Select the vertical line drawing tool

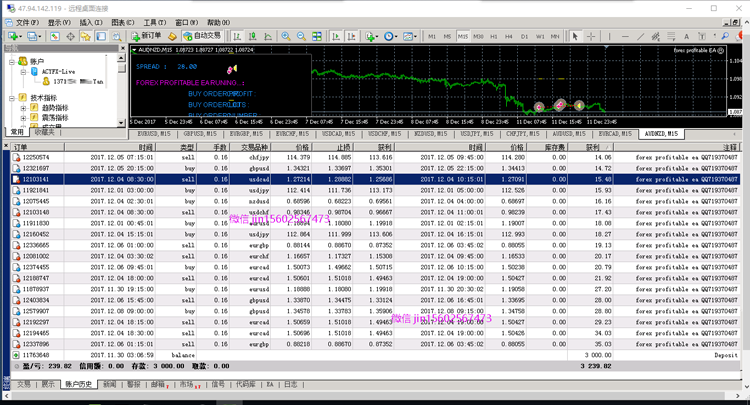(x=609, y=36)
